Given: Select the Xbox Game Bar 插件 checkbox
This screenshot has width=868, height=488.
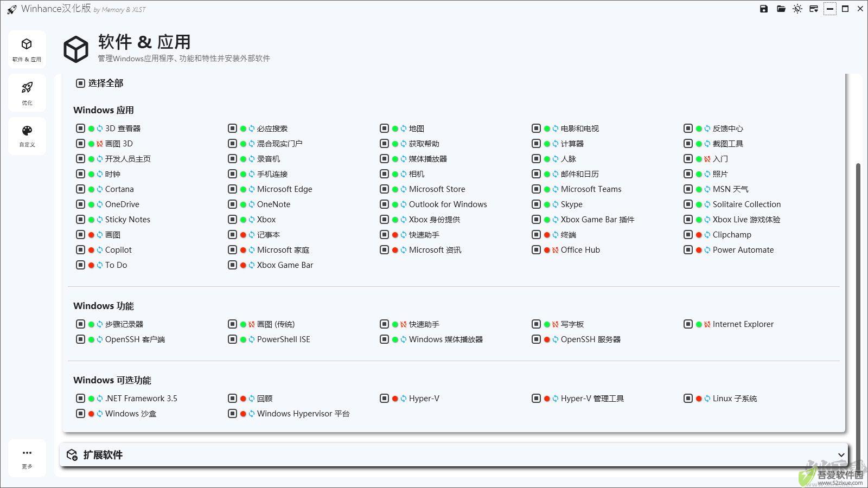Looking at the screenshot, I should point(536,220).
